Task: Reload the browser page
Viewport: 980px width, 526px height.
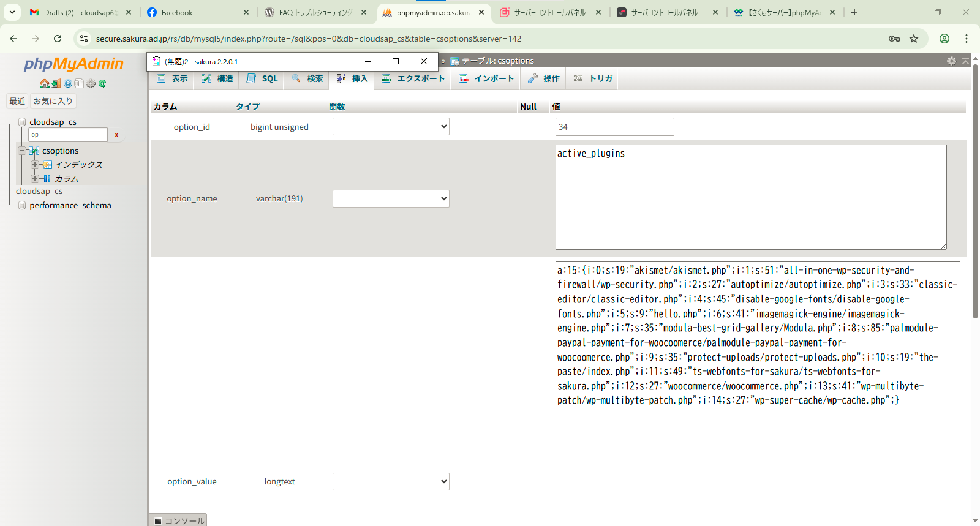Action: coord(58,39)
